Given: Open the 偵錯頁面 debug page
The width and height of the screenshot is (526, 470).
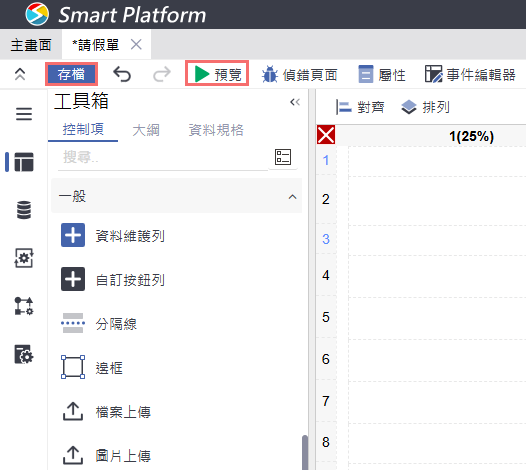Looking at the screenshot, I should point(300,74).
